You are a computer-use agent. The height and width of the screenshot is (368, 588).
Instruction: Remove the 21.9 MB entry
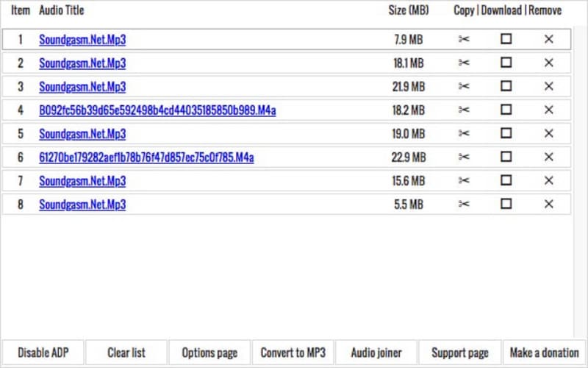coord(548,86)
